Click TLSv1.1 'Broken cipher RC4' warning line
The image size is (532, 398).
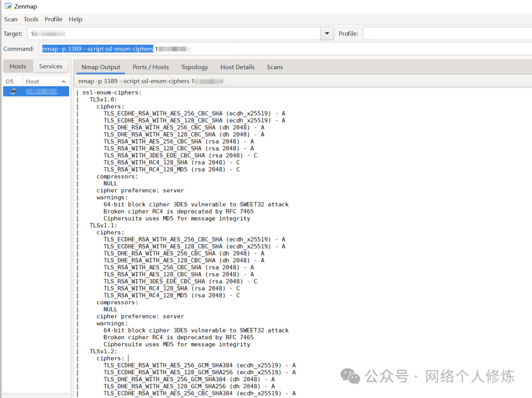(178, 337)
